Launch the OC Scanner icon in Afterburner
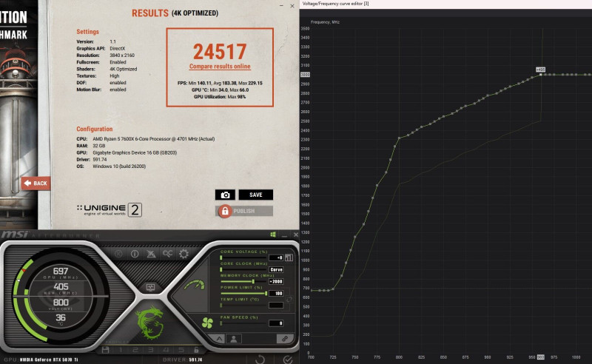Viewport: 592px width, 364px height. click(x=167, y=254)
